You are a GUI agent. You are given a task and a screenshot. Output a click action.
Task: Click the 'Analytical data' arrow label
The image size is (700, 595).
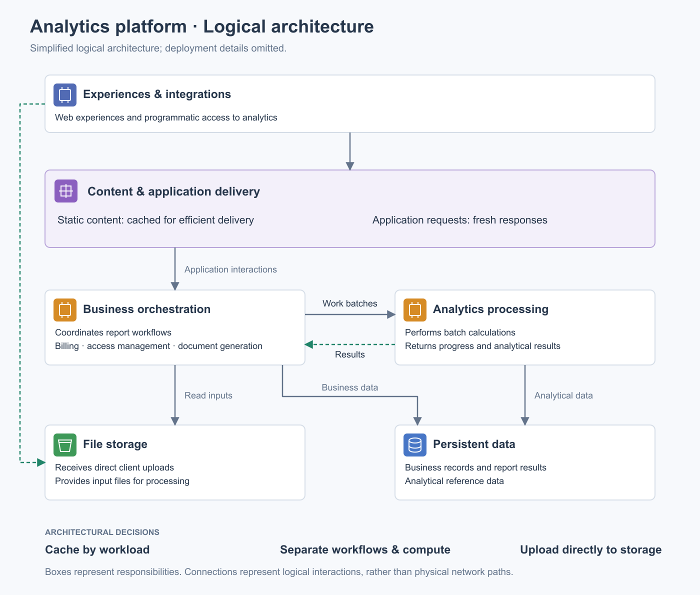coord(563,395)
